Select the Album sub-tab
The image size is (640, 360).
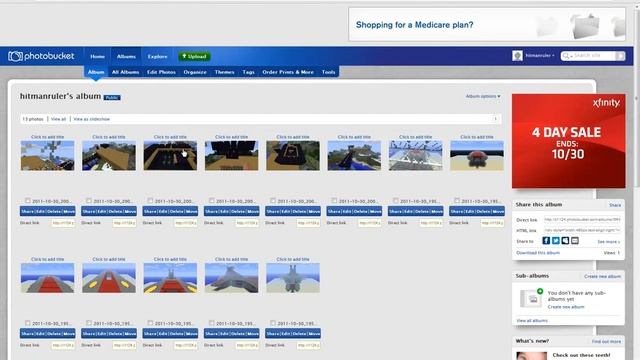tap(96, 72)
